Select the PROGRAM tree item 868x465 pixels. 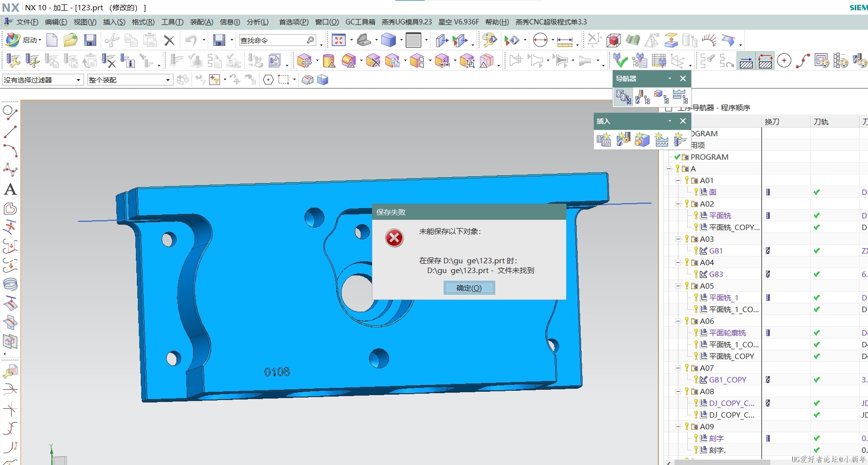(x=709, y=157)
